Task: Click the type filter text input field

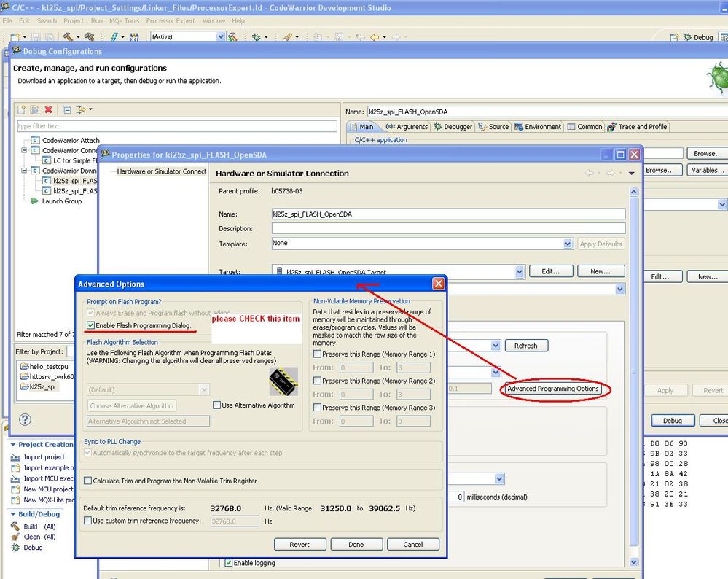Action: point(177,126)
